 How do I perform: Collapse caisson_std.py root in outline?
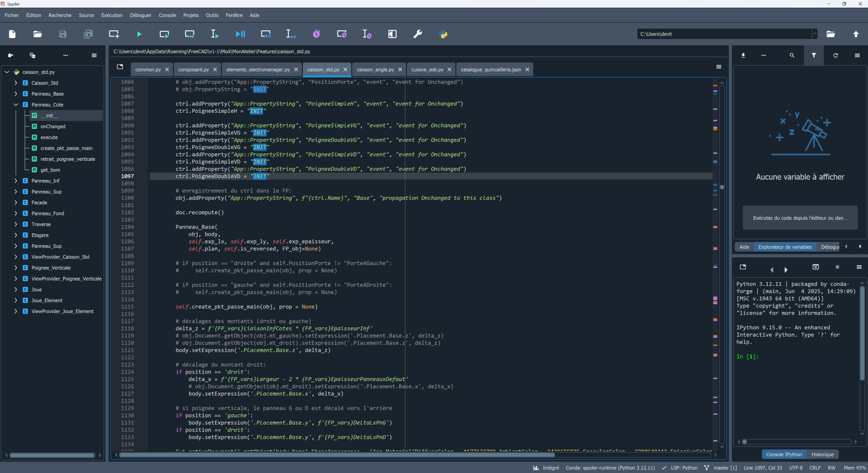click(7, 72)
